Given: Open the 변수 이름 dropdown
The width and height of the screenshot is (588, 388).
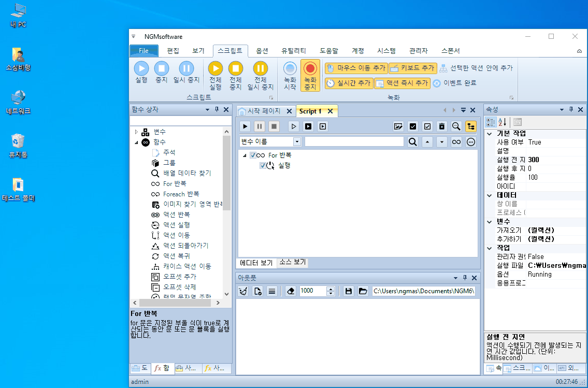Looking at the screenshot, I should [297, 142].
